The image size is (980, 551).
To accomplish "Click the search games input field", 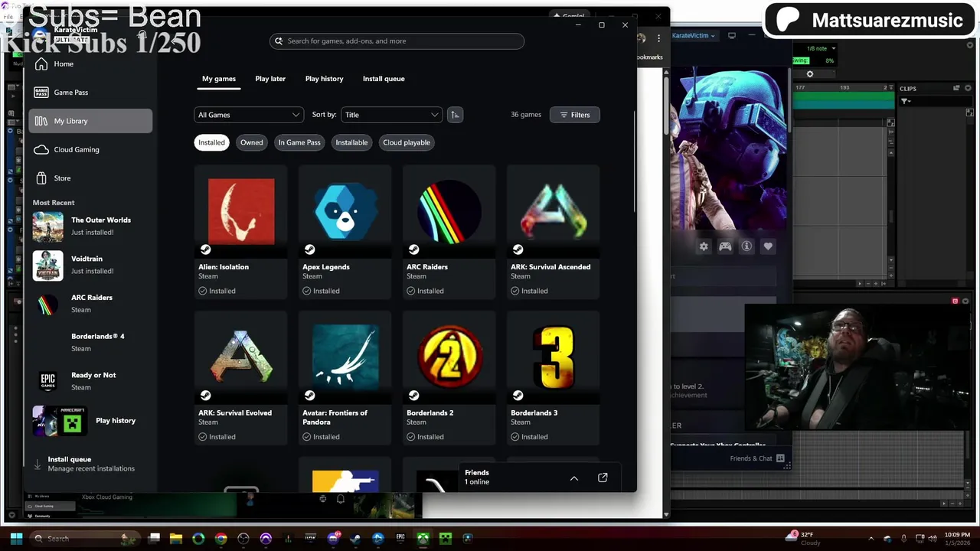I will tap(397, 41).
